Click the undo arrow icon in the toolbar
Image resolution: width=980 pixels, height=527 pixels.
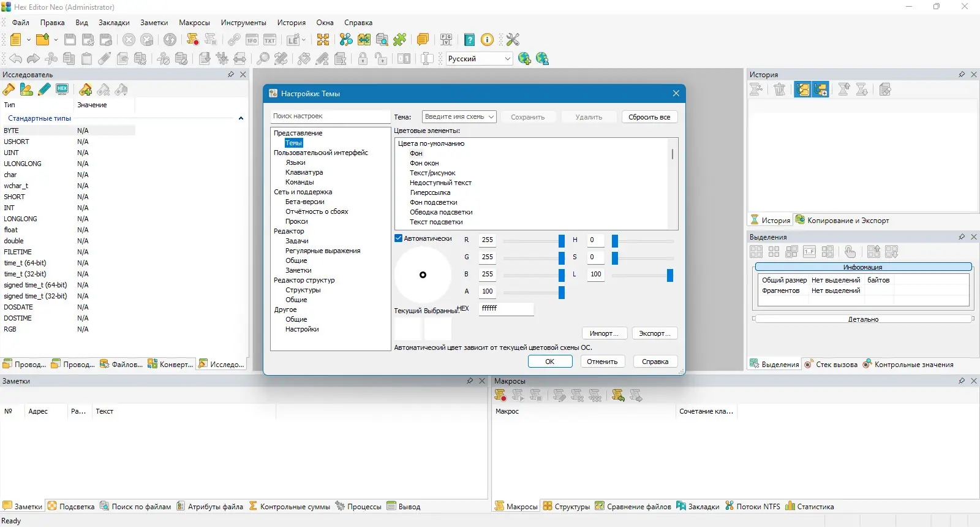coord(15,58)
